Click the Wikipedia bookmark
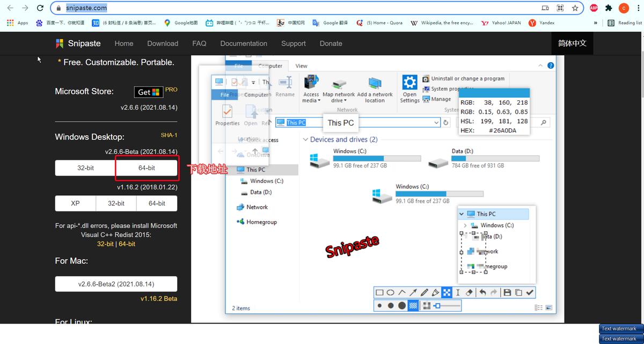 click(x=442, y=23)
